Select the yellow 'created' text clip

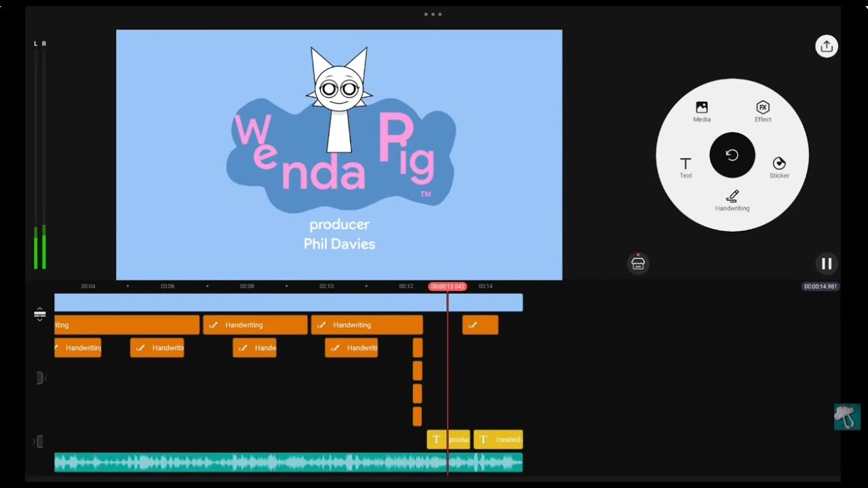498,439
